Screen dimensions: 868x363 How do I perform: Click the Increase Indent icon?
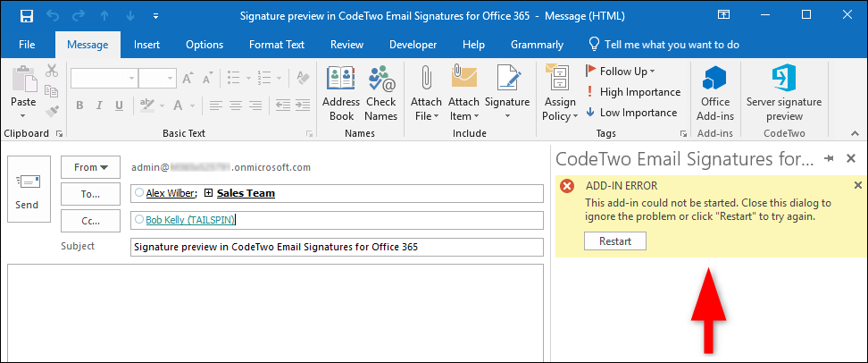tap(302, 105)
